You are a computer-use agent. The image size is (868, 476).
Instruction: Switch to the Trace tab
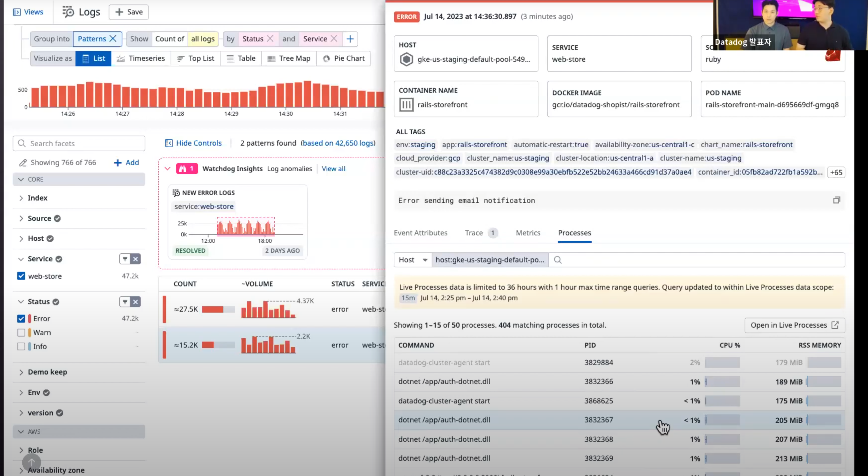481,233
